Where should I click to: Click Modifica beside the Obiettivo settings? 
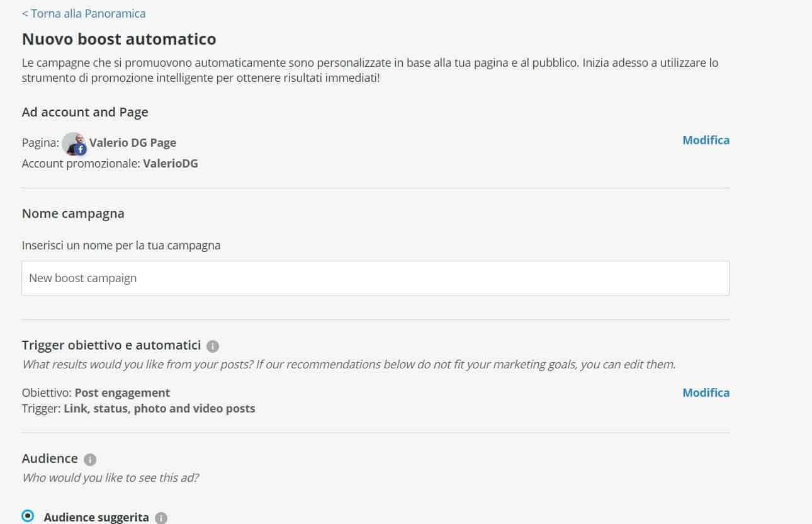tap(706, 392)
